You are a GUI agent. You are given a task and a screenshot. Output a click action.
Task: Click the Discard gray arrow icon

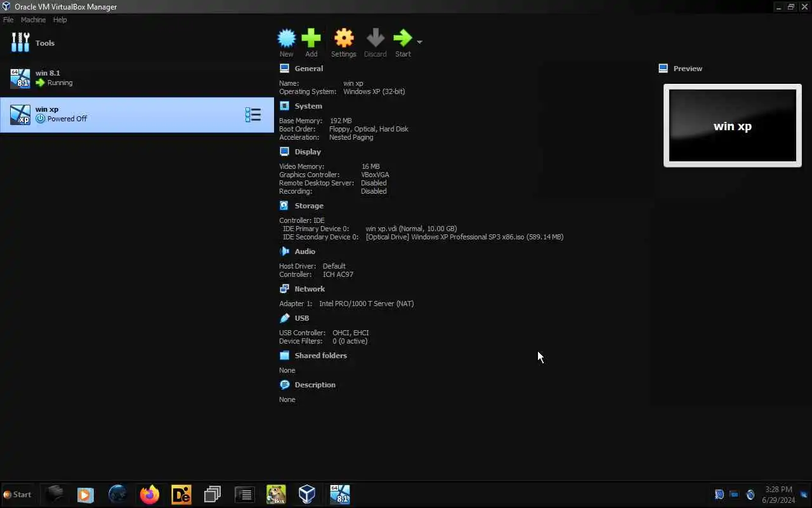[375, 39]
